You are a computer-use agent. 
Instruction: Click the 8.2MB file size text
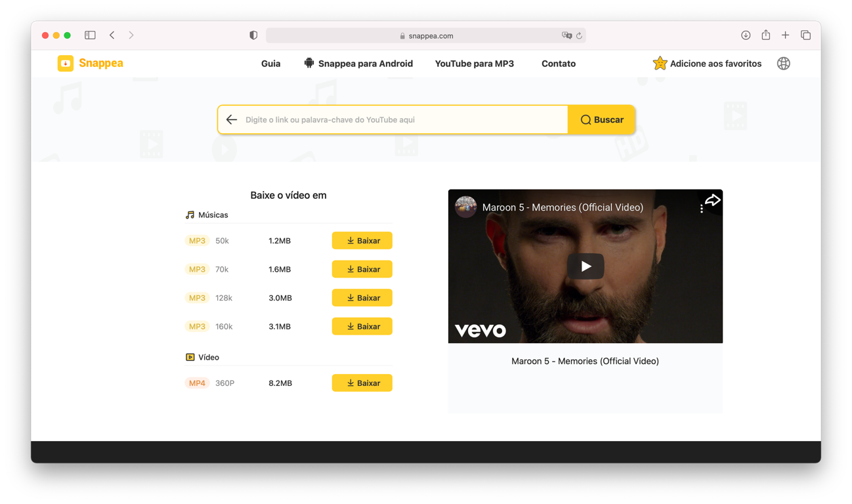coord(280,383)
